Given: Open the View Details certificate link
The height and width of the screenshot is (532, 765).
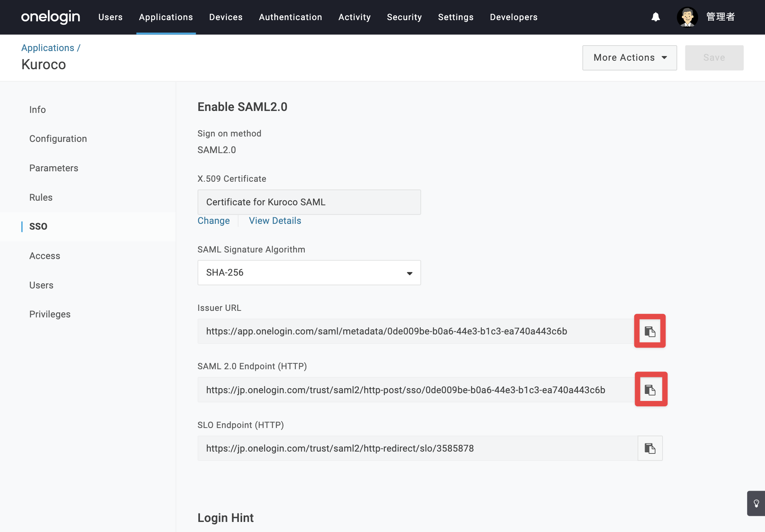Looking at the screenshot, I should click(x=275, y=221).
